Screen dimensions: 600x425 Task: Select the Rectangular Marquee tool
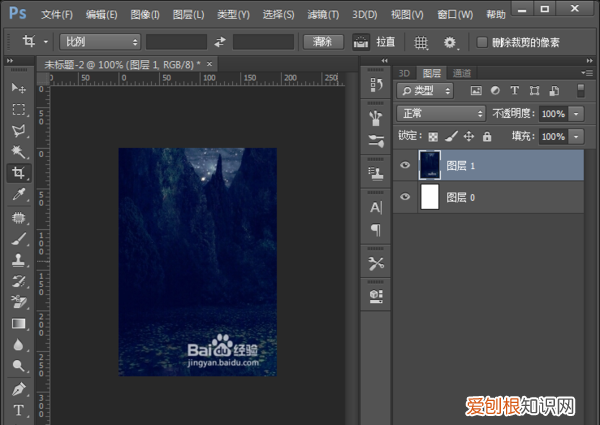[18, 109]
